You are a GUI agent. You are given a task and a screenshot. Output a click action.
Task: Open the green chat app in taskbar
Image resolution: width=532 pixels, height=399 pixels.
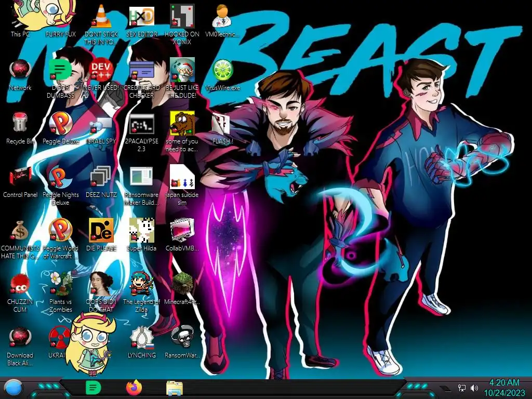(94, 388)
